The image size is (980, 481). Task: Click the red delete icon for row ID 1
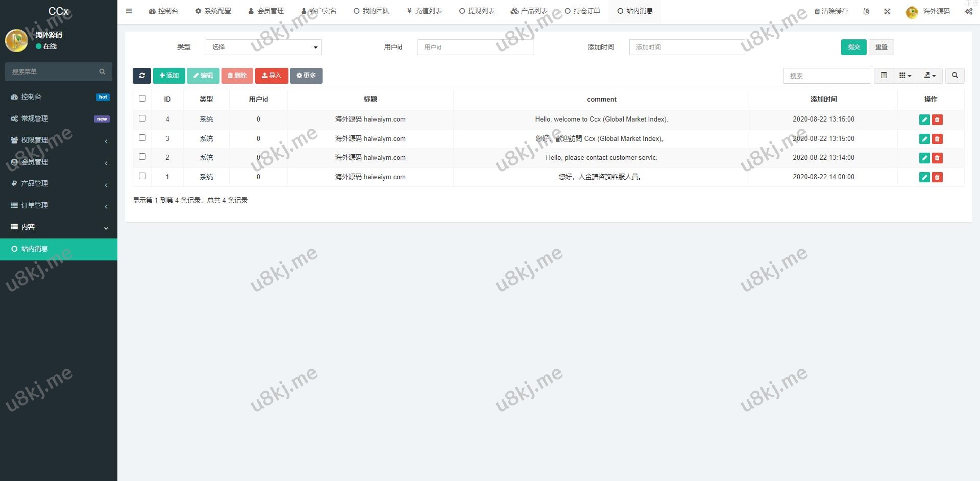[x=937, y=177]
